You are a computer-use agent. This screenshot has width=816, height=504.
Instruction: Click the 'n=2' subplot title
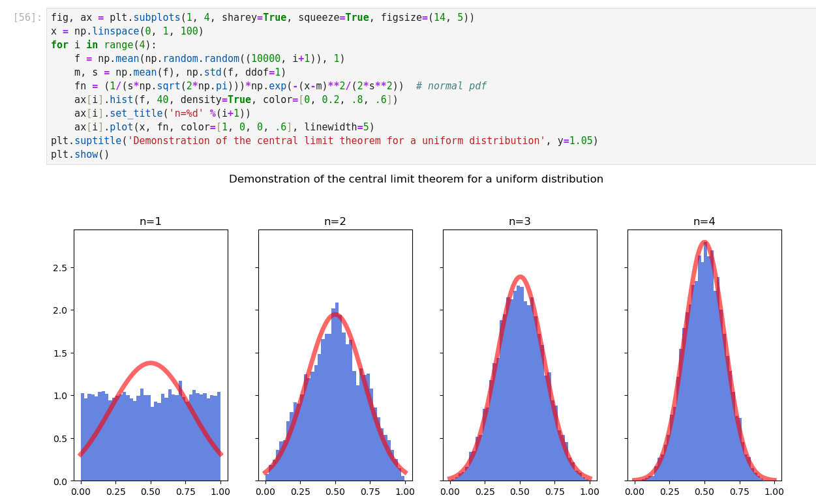(335, 222)
